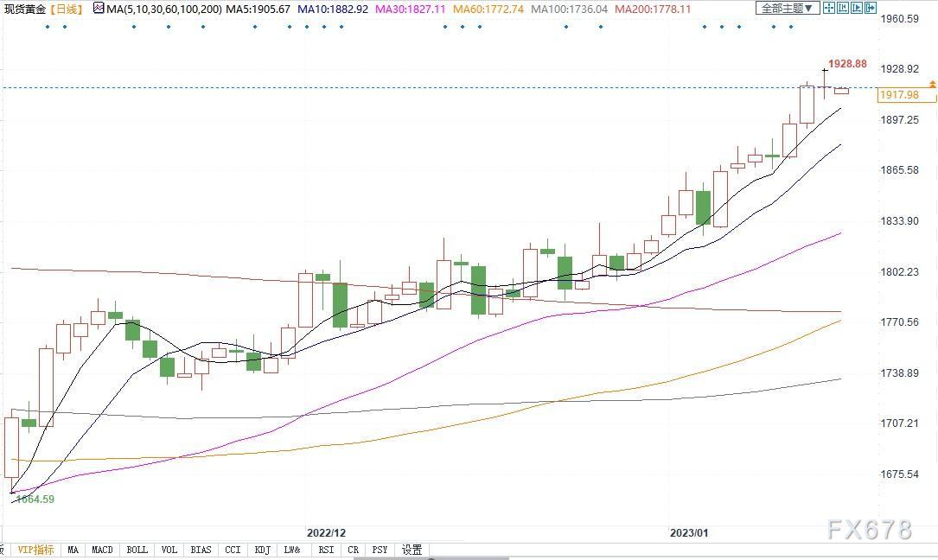938x560 pixels.
Task: Click the current price tag 1917.98
Action: pos(906,94)
